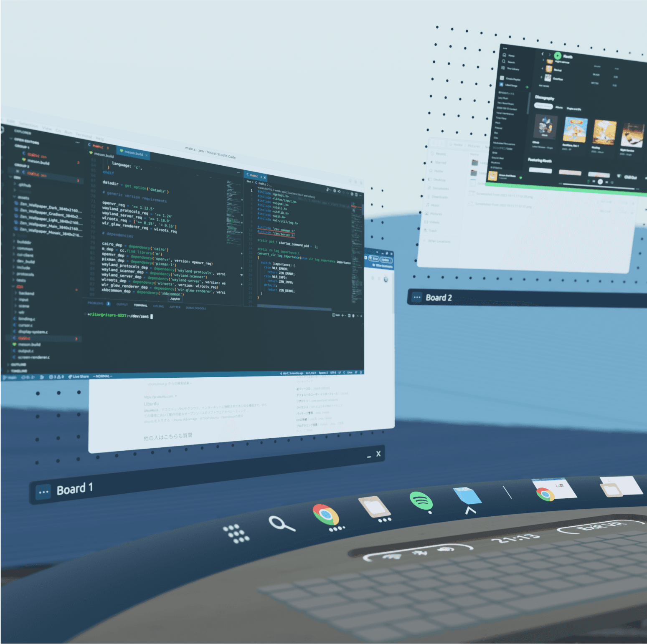Open Home in the Spotify sidebar
Screen dimensions: 647x644
(508, 55)
